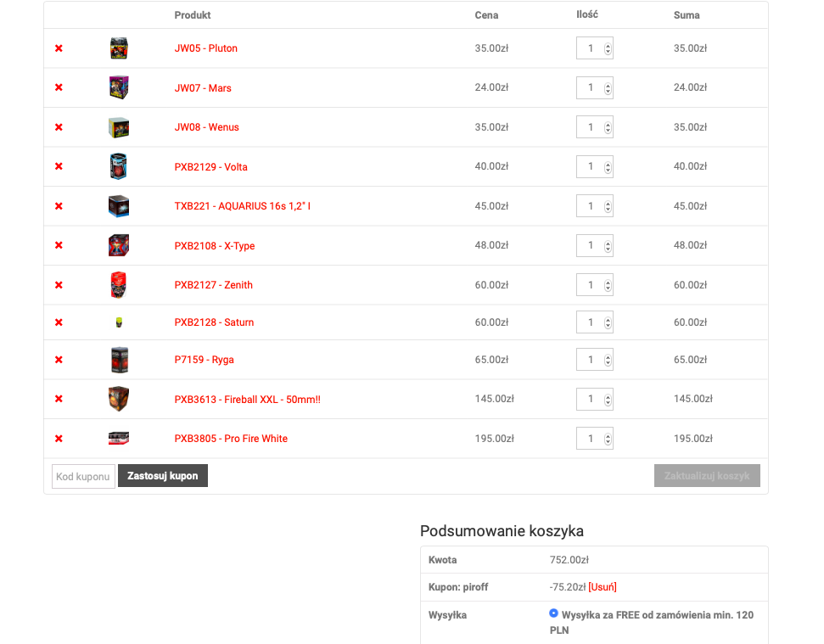The image size is (824, 644).
Task: Remove JW05 - Pluton from the cart
Action: coord(59,48)
